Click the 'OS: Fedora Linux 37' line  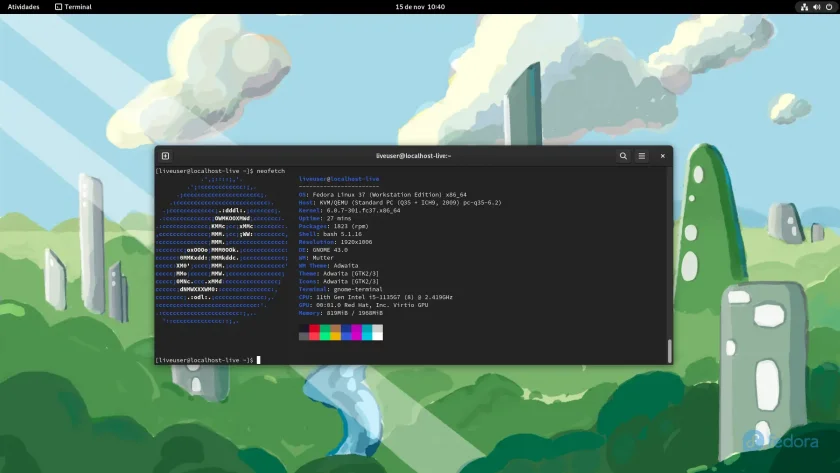pos(382,195)
